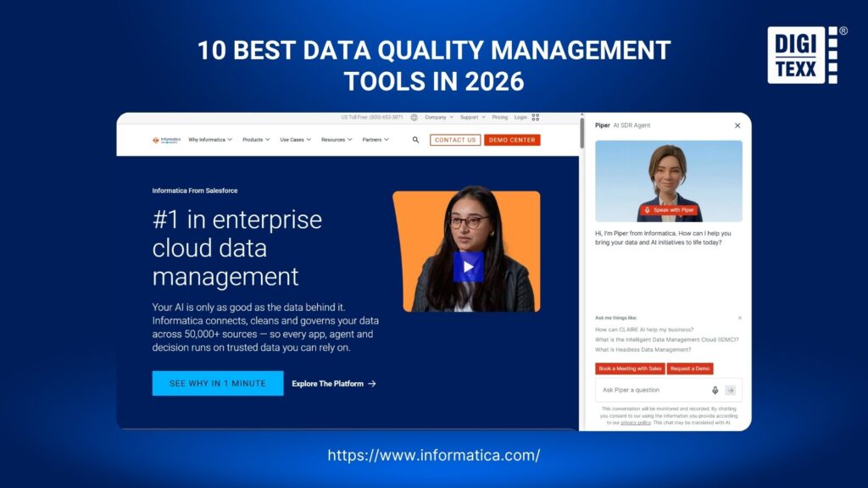
Task: Open the Company dropdown in top bar
Action: tap(439, 117)
